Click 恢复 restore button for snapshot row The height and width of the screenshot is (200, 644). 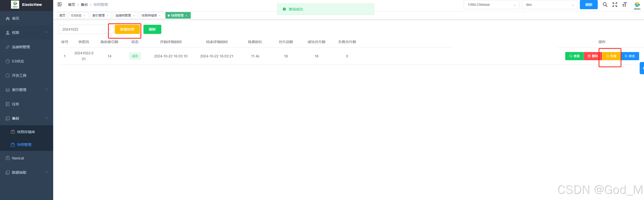coord(611,56)
